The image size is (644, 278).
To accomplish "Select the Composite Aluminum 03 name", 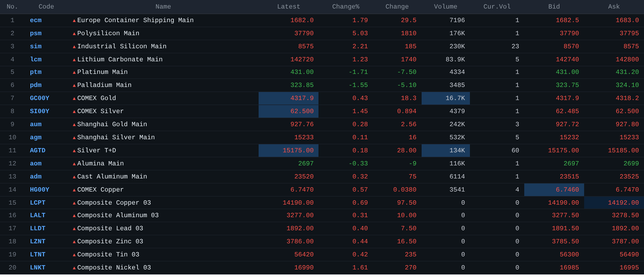I will pyautogui.click(x=118, y=215).
